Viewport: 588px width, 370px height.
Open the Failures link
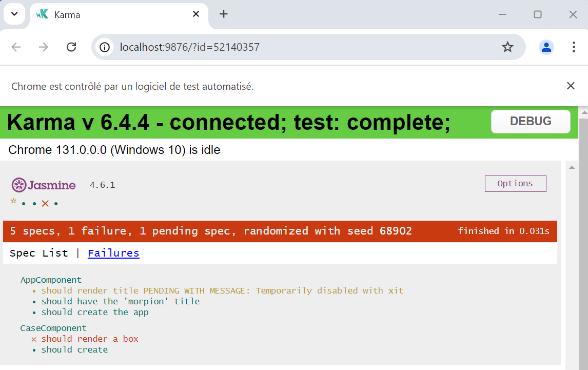[x=113, y=254]
